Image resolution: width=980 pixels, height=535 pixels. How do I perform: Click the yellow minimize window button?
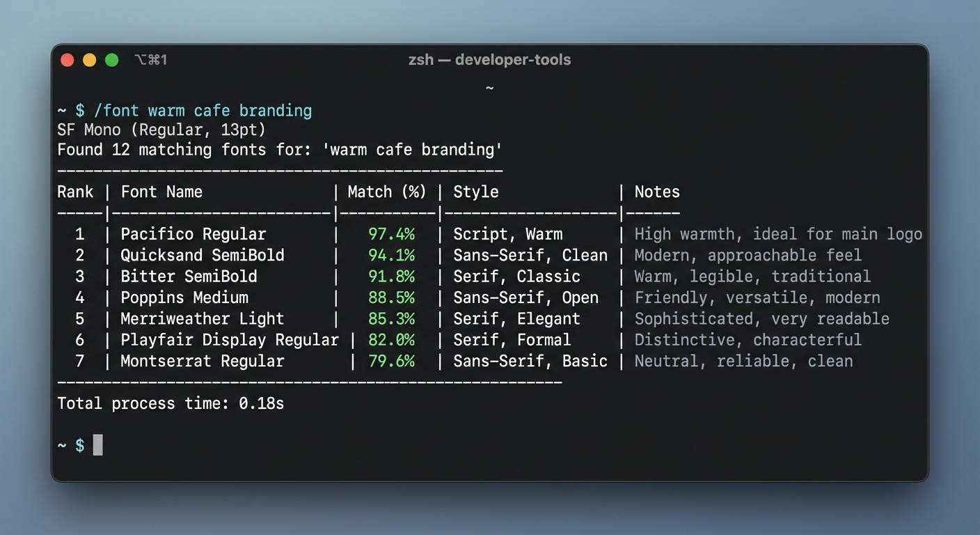click(90, 60)
